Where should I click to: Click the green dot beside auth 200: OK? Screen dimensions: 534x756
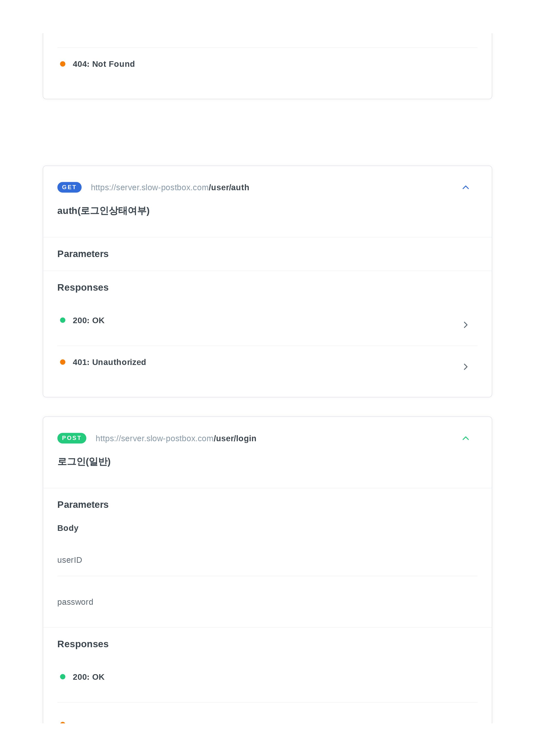(62, 320)
